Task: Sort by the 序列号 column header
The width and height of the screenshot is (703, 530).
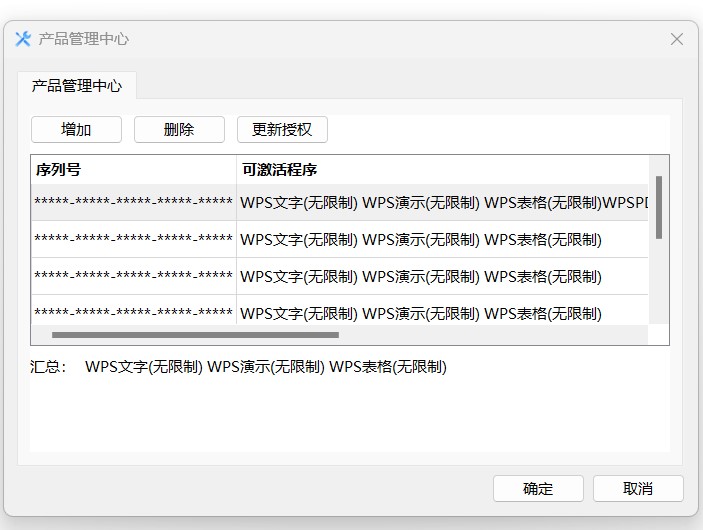Action: point(133,170)
